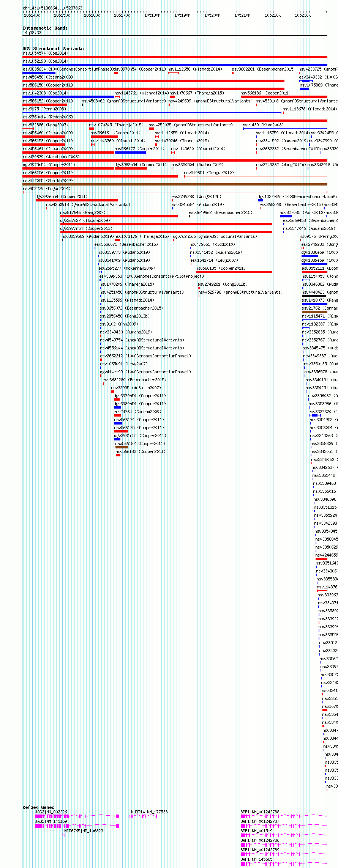This screenshot has width=338, height=868.
Task: Click nsv456458 (Itsara2009) label
Action: pos(48,77)
